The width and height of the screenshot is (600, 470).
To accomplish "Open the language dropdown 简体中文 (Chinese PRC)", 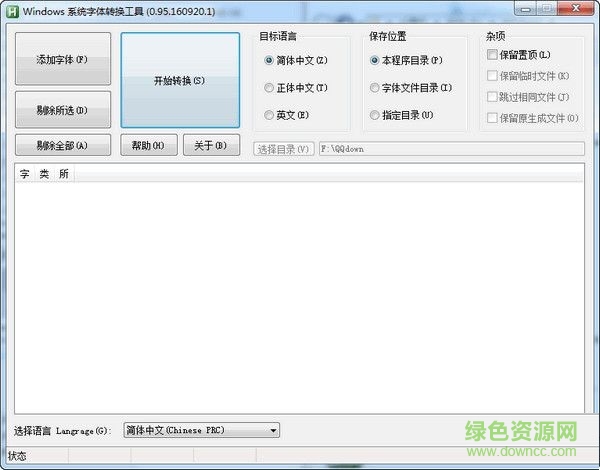I will 202,430.
